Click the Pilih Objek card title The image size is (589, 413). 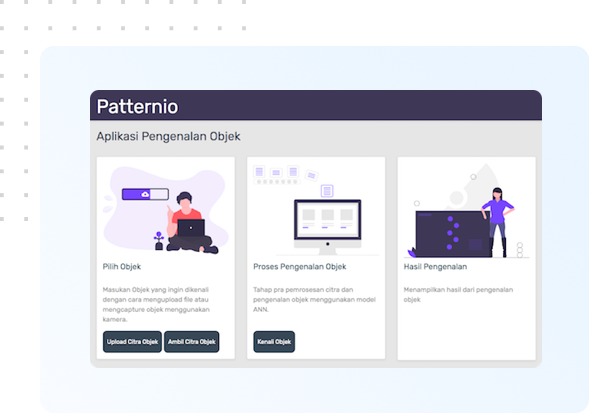(x=122, y=266)
